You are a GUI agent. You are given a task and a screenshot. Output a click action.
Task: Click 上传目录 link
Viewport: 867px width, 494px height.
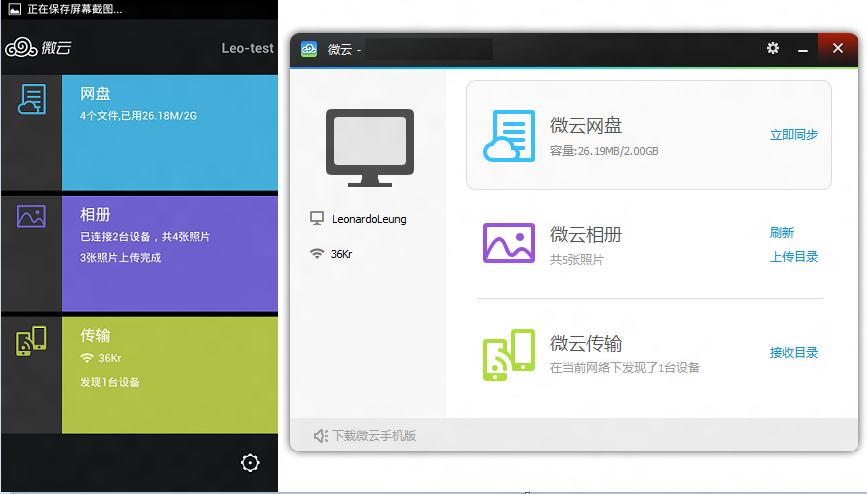pos(794,256)
